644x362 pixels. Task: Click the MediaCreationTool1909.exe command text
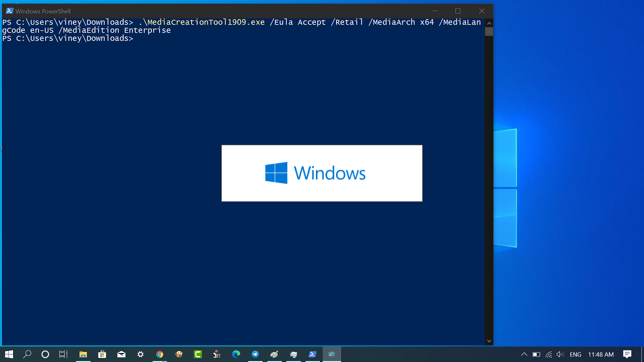(202, 22)
